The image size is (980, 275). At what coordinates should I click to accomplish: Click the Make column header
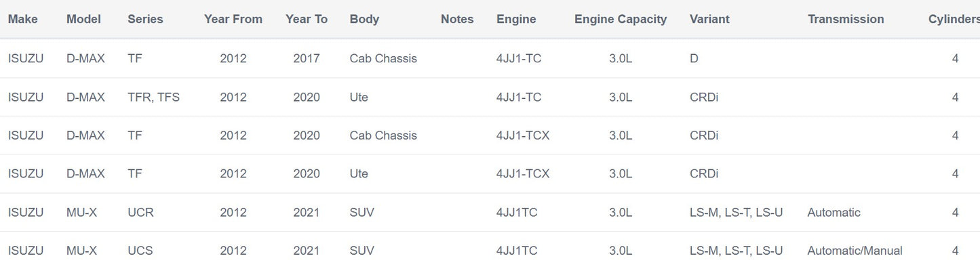pyautogui.click(x=23, y=19)
